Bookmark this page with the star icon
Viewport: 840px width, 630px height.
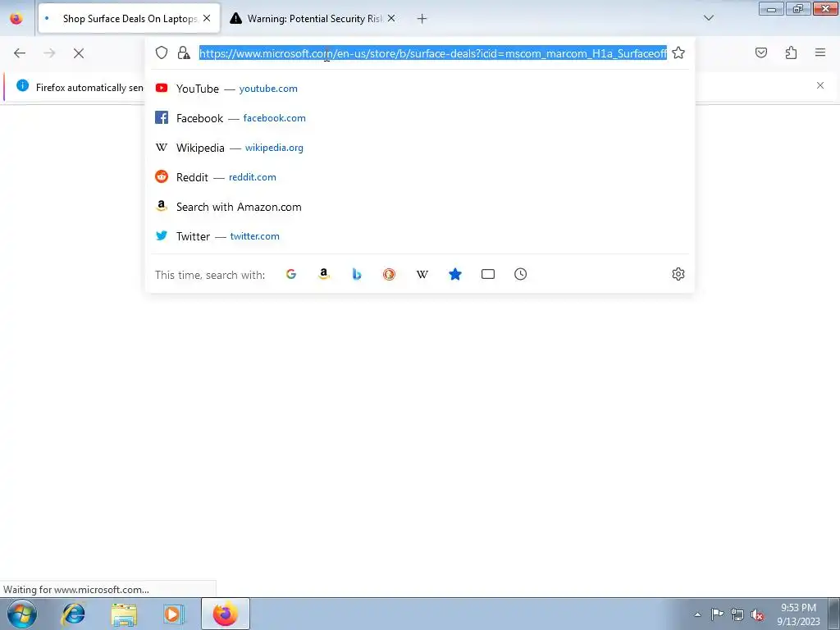[x=678, y=52]
